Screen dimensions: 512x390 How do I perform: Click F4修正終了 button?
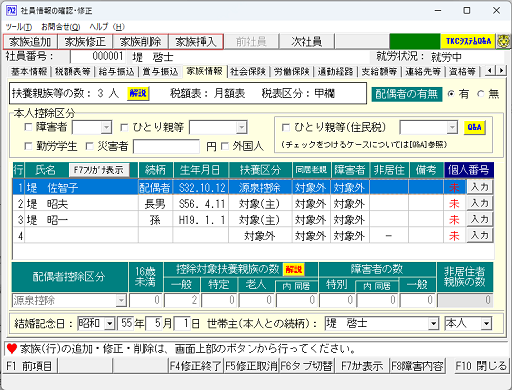[196, 366]
